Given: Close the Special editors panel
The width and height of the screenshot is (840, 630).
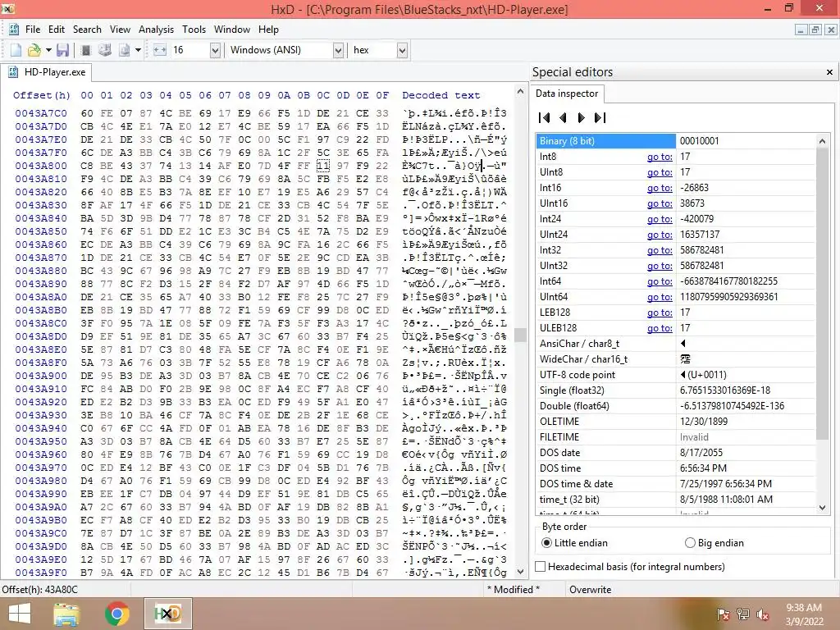Looking at the screenshot, I should (829, 72).
